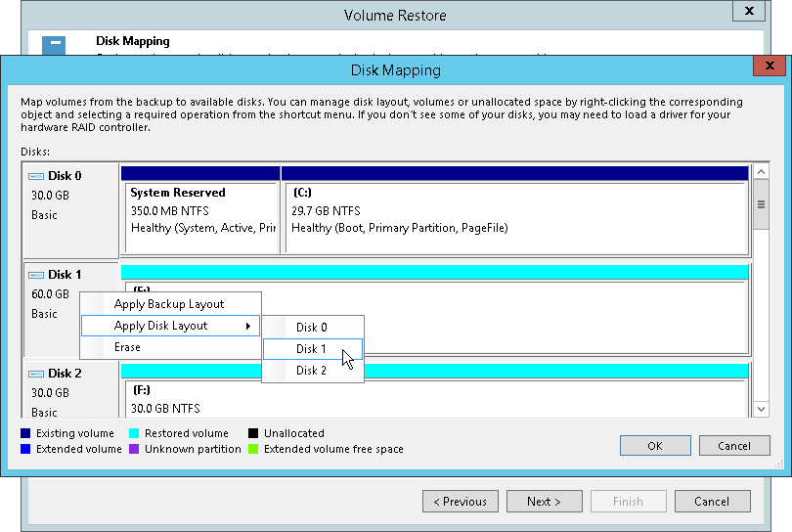The height and width of the screenshot is (532, 792).
Task: Click the '30.0 GB NTFS' text
Action: pyautogui.click(x=165, y=408)
